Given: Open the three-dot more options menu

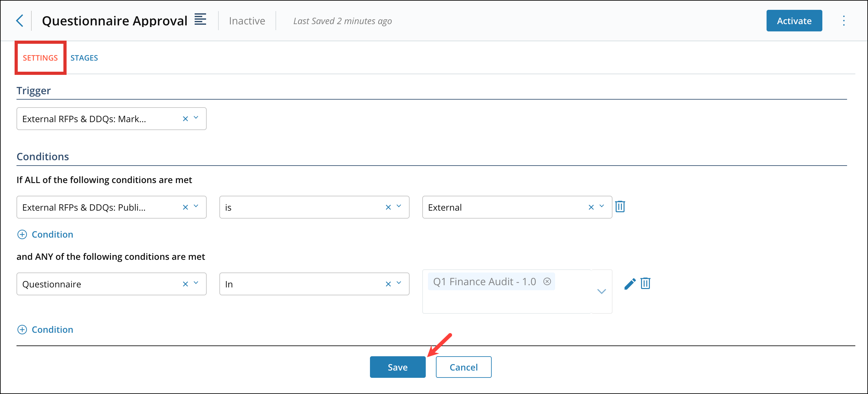Looking at the screenshot, I should pos(843,21).
